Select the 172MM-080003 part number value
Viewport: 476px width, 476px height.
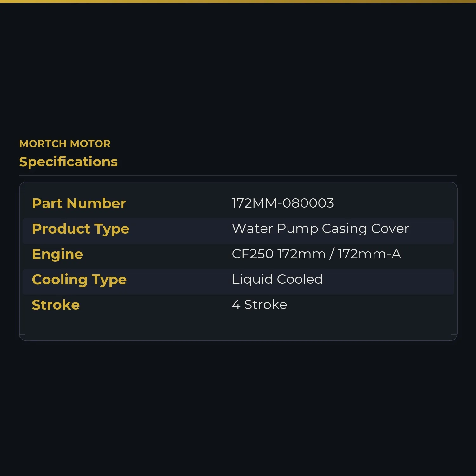tap(283, 203)
